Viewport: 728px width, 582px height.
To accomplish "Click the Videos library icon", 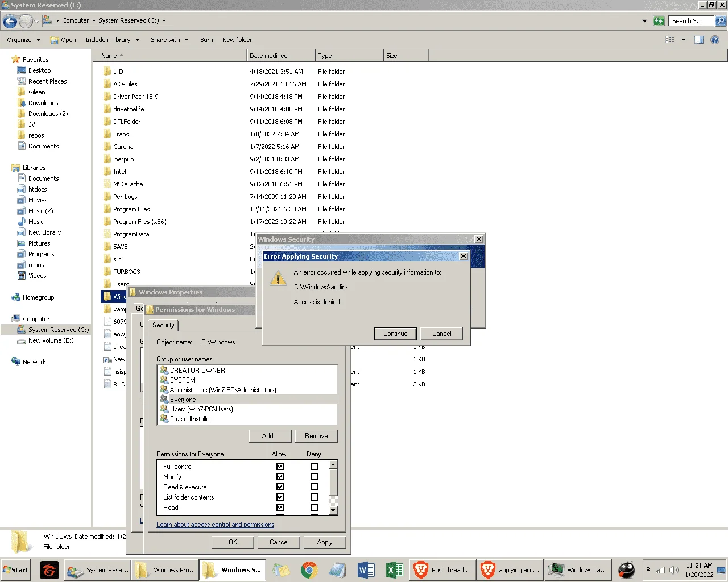I will click(x=22, y=276).
